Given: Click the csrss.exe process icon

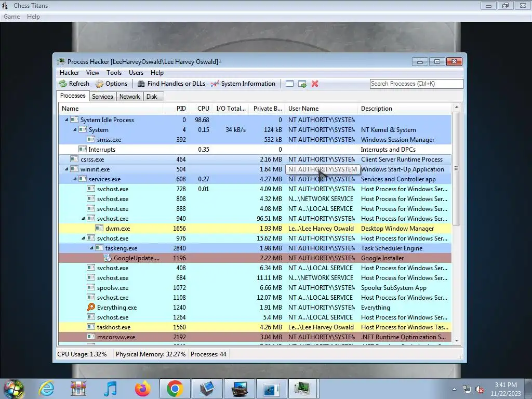Looking at the screenshot, I should tap(74, 159).
